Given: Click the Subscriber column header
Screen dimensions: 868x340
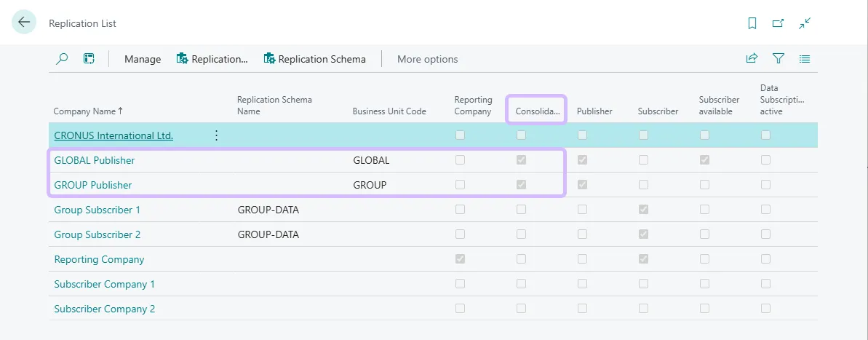Looking at the screenshot, I should point(658,111).
